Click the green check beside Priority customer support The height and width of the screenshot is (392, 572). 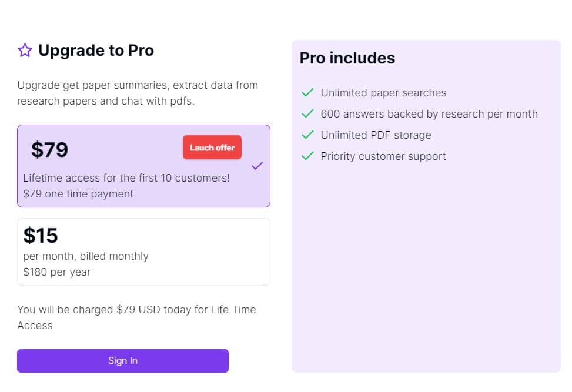point(307,156)
